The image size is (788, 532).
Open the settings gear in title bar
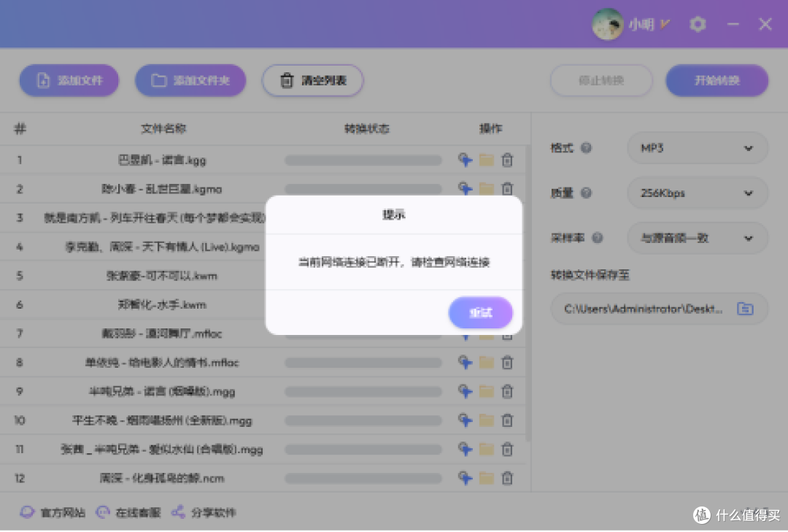click(x=698, y=24)
